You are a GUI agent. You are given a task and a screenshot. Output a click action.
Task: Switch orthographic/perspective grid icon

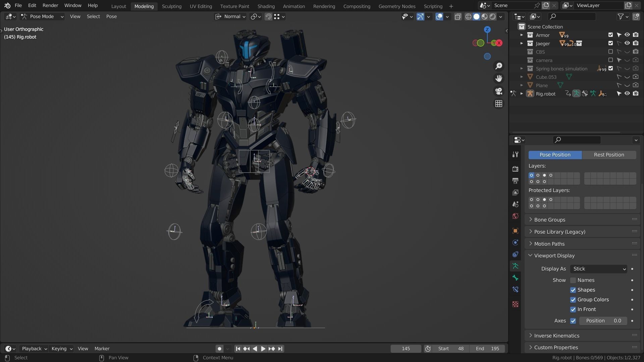coord(499,104)
